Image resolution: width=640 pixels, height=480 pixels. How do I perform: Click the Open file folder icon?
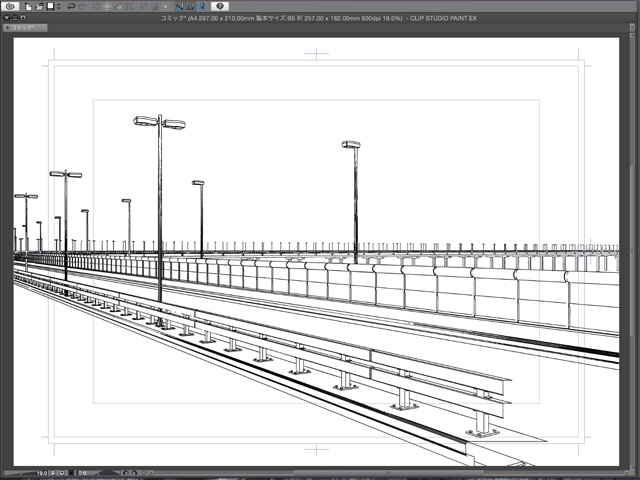pos(39,7)
